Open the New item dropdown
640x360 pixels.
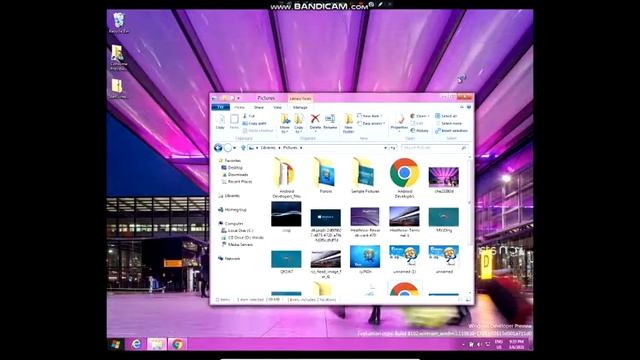370,116
